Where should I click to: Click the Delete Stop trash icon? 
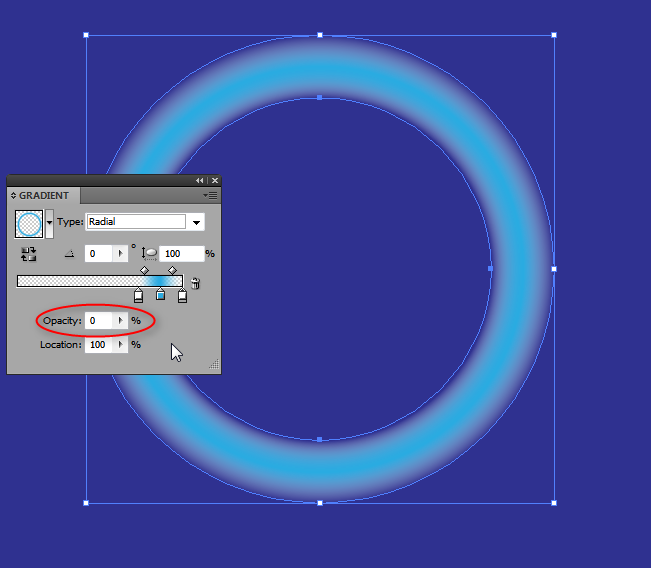(196, 283)
